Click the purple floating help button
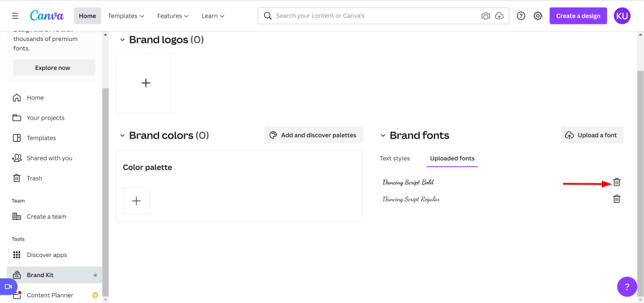Screen dimensions: 644x303 pos(626,287)
